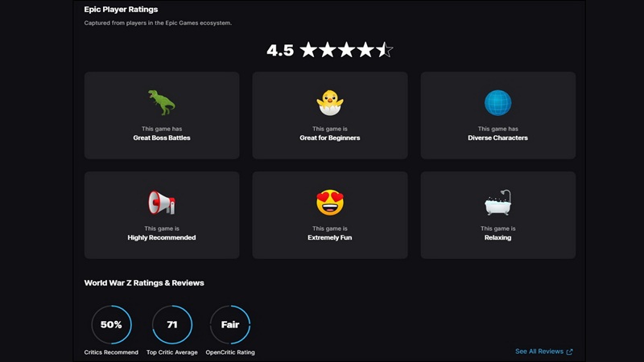
Task: Click the World War Z Ratings & Reviews heading
Action: tap(144, 283)
